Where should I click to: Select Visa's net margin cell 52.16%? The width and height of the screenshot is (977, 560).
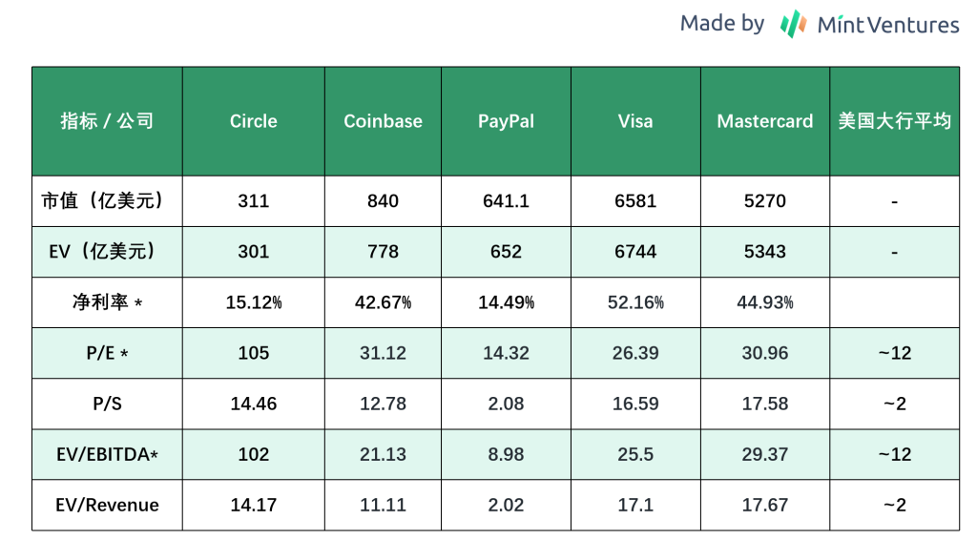pyautogui.click(x=635, y=302)
